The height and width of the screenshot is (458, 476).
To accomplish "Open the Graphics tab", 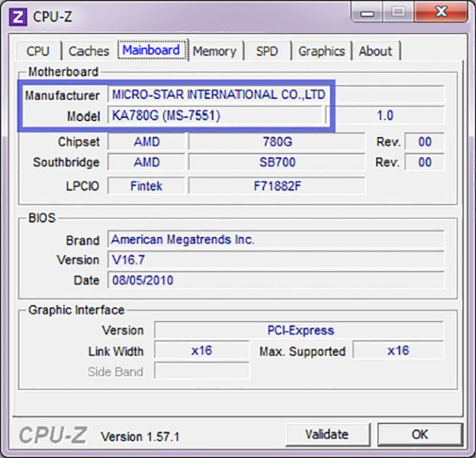I will 322,51.
